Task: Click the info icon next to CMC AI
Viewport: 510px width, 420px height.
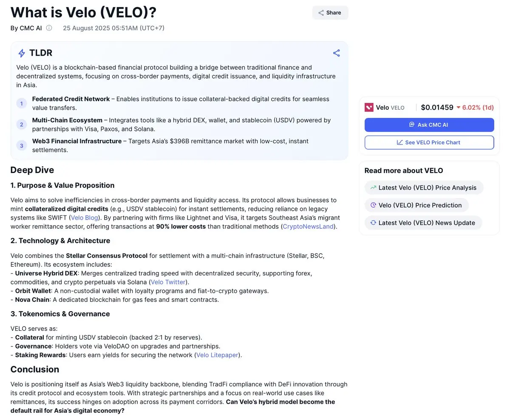Action: [x=49, y=28]
